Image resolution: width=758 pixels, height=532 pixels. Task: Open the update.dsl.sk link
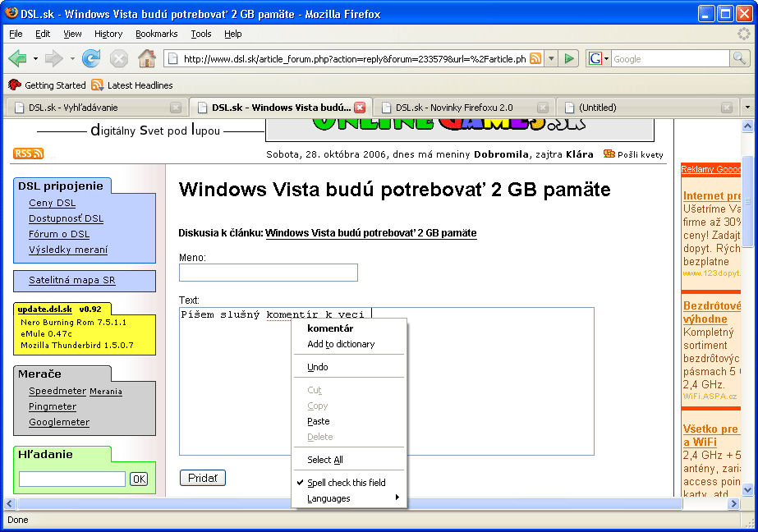pos(44,310)
